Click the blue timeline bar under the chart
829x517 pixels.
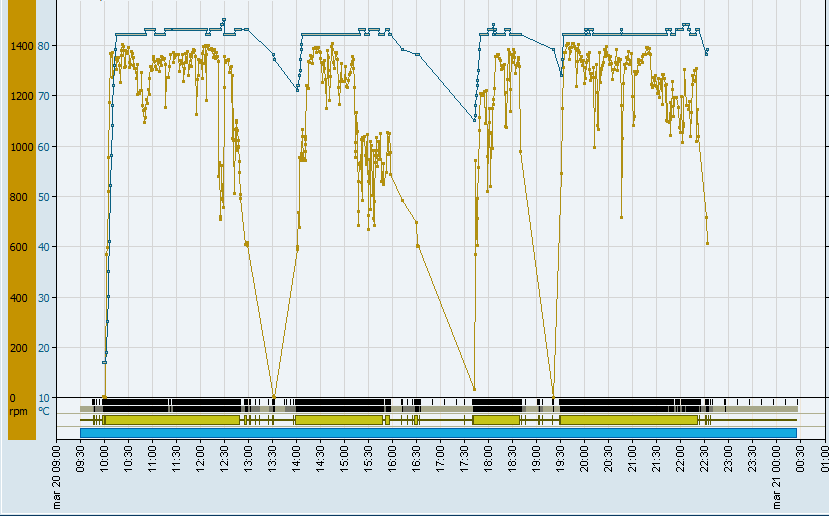438,433
